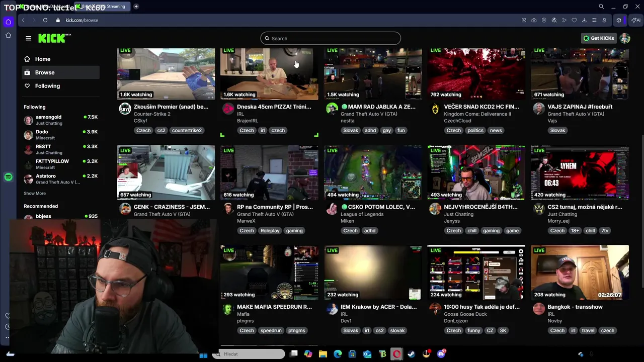644x362 pixels.
Task: Open the user profile avatar menu
Action: tap(625, 38)
